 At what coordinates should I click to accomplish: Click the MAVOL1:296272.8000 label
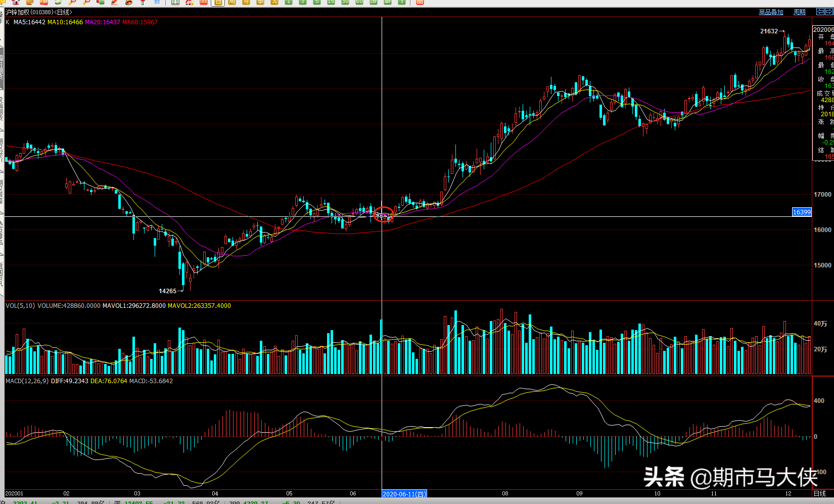(134, 306)
